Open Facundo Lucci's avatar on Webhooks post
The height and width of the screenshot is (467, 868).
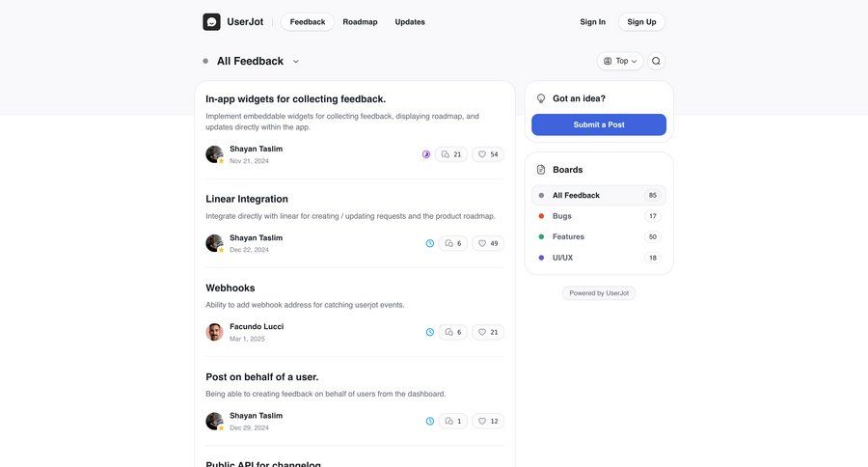(214, 332)
